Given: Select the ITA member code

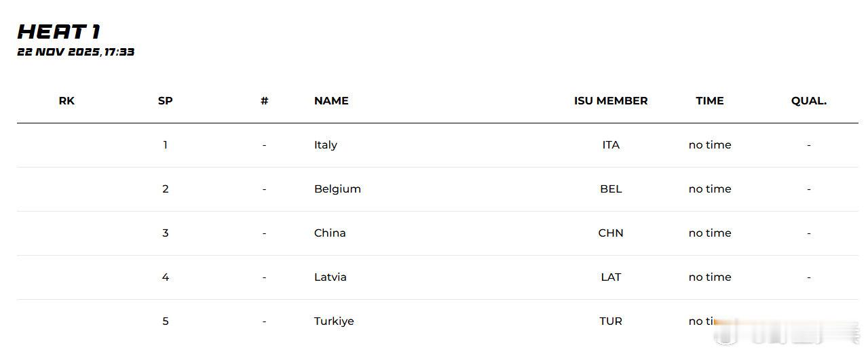Looking at the screenshot, I should (x=611, y=145).
